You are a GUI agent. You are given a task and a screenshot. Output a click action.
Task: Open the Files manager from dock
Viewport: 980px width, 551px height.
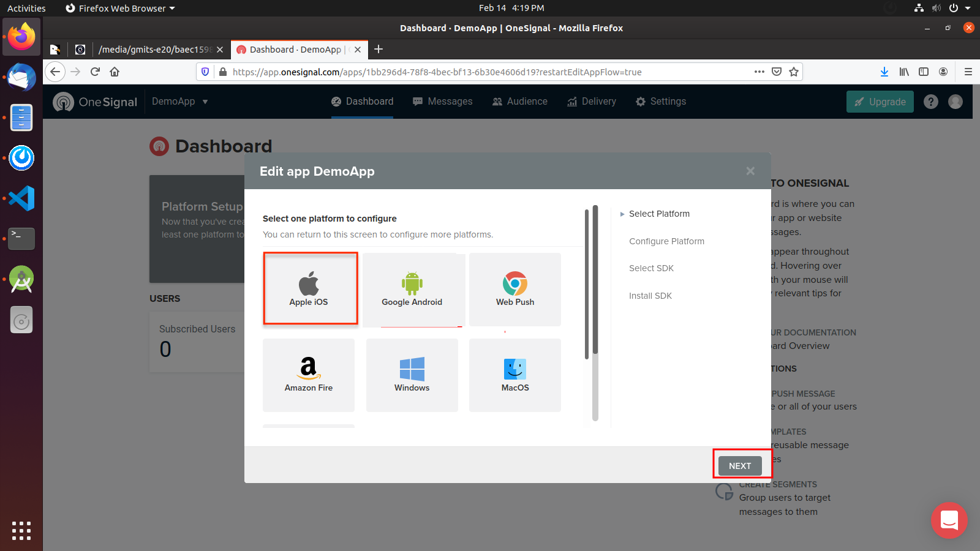(x=21, y=118)
